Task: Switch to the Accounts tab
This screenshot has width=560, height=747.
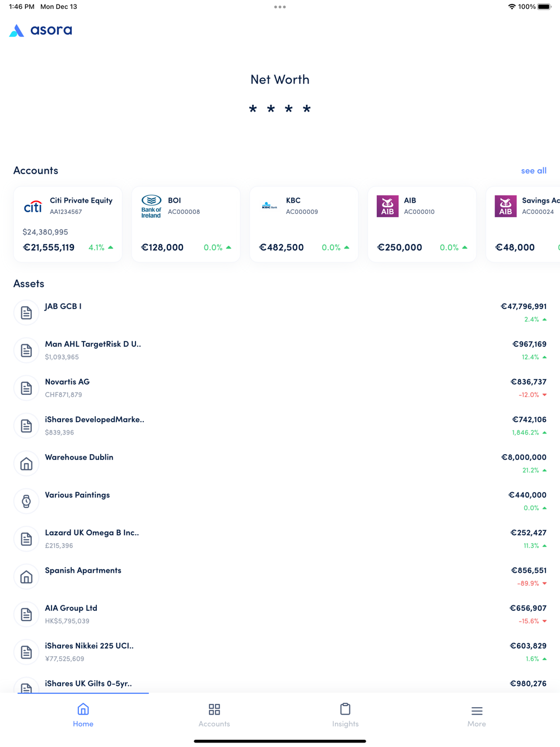Action: (x=214, y=715)
